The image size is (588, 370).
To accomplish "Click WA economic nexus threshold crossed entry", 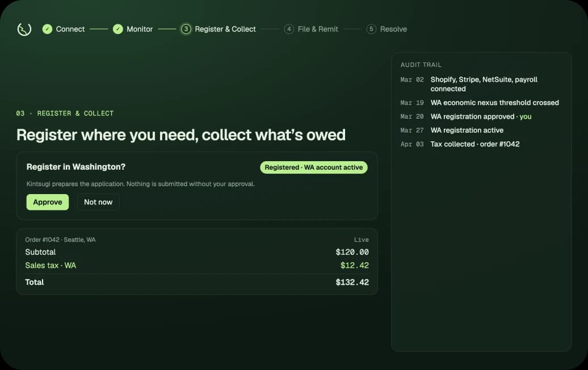I will [x=494, y=103].
